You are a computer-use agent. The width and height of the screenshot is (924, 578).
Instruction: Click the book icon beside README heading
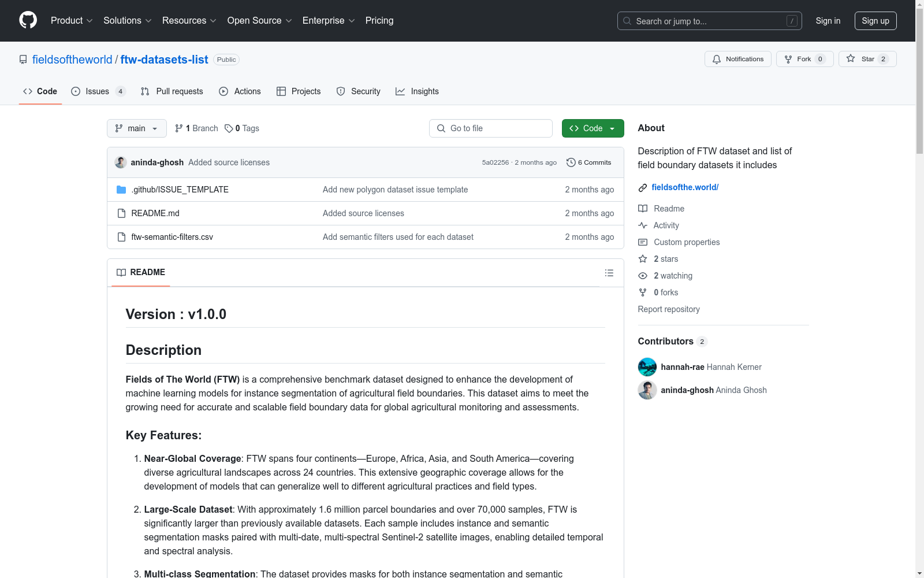pos(121,272)
